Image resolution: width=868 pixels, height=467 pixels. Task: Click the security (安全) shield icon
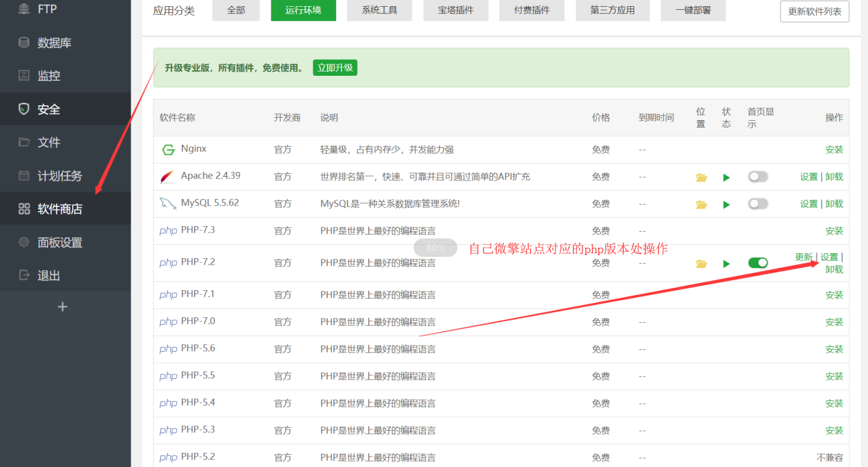(24, 109)
